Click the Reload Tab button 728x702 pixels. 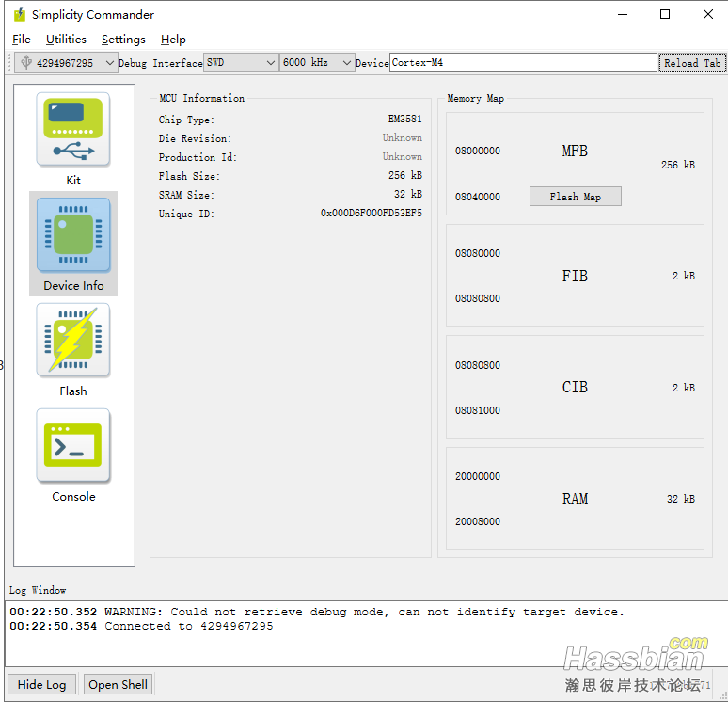[x=691, y=63]
